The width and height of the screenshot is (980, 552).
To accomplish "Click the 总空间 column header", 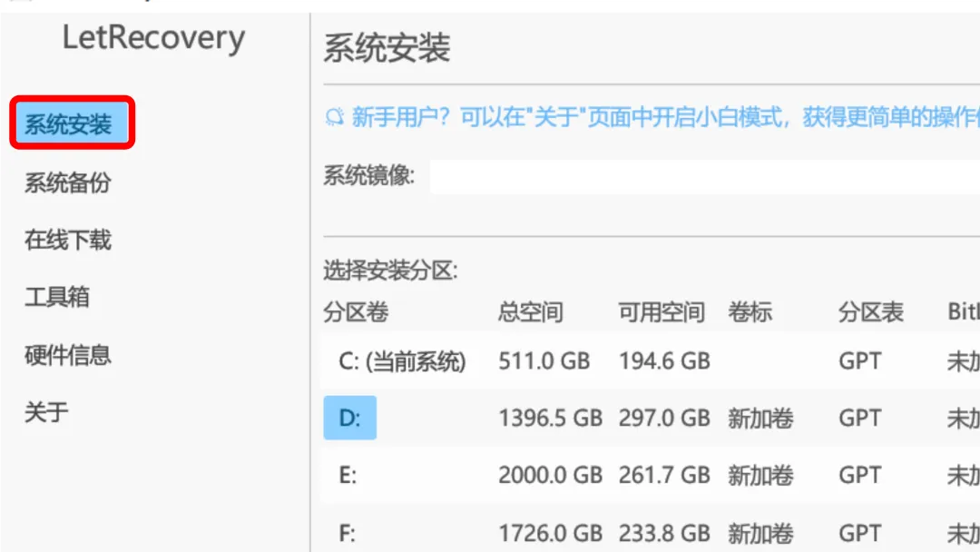I will (531, 313).
